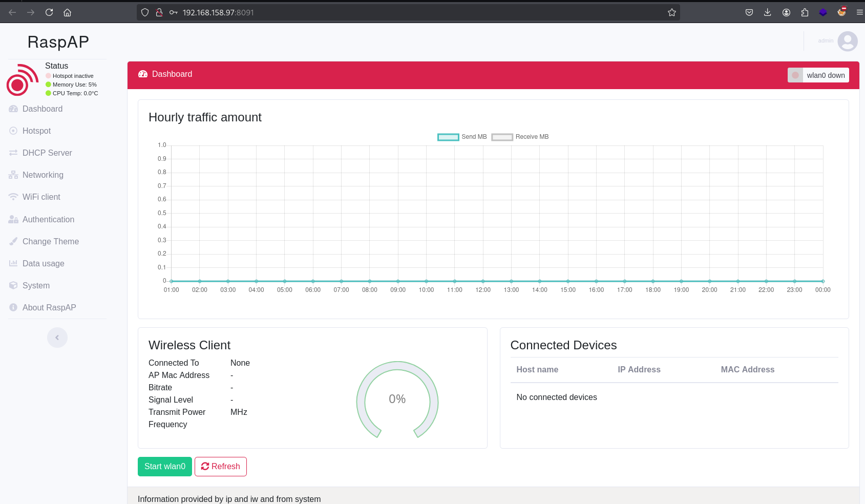Toggle Receive MB dataset in chart legend
The height and width of the screenshot is (504, 865).
[x=520, y=137]
